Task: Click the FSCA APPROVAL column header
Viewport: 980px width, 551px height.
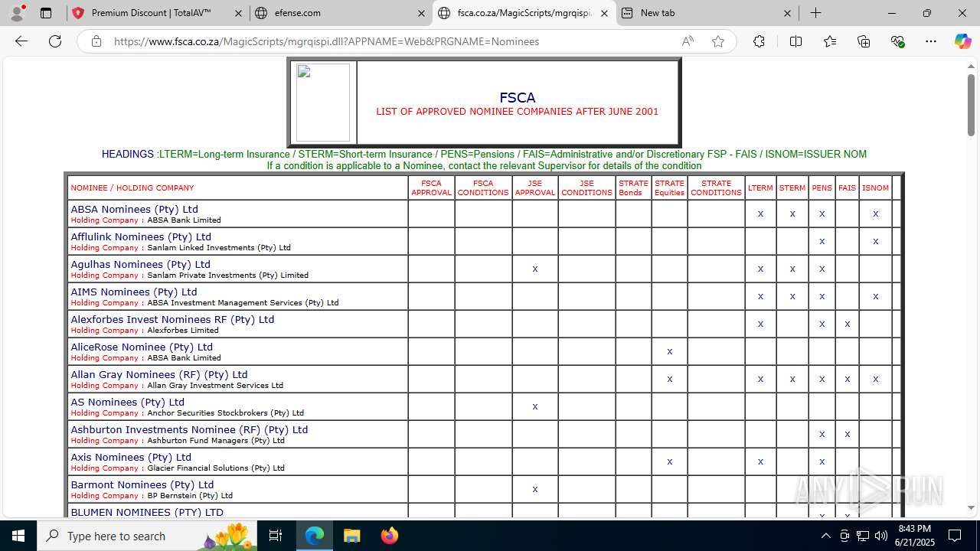Action: pyautogui.click(x=431, y=187)
